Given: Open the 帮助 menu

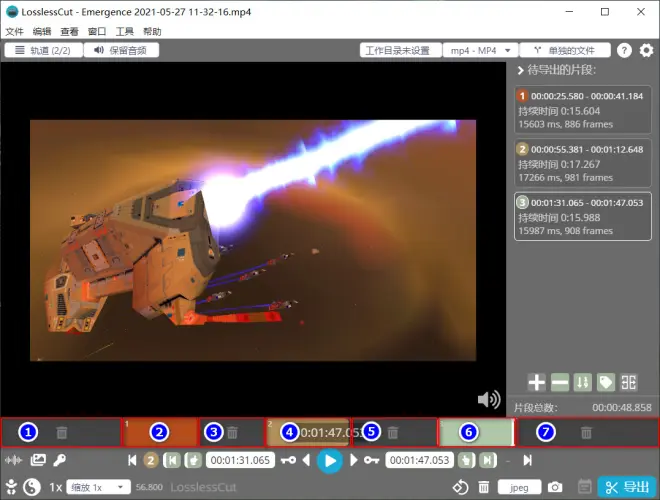Looking at the screenshot, I should [x=152, y=32].
